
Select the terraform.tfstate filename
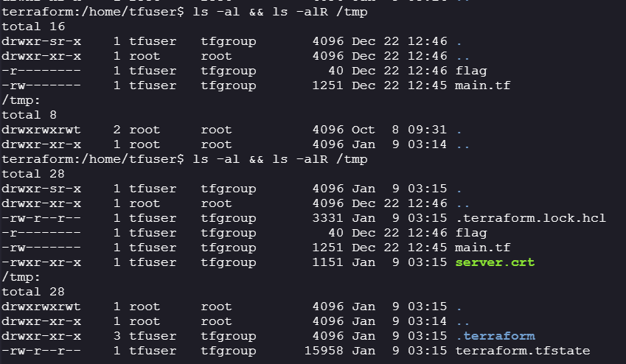click(x=523, y=351)
